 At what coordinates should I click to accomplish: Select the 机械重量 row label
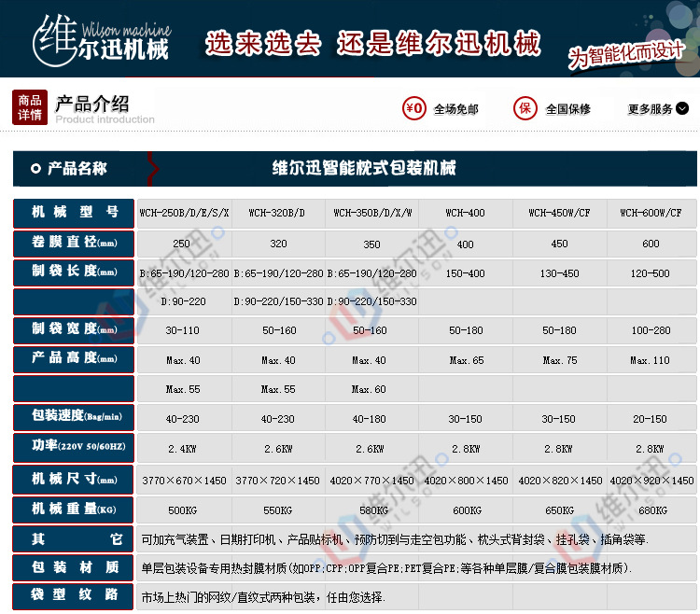[75, 509]
